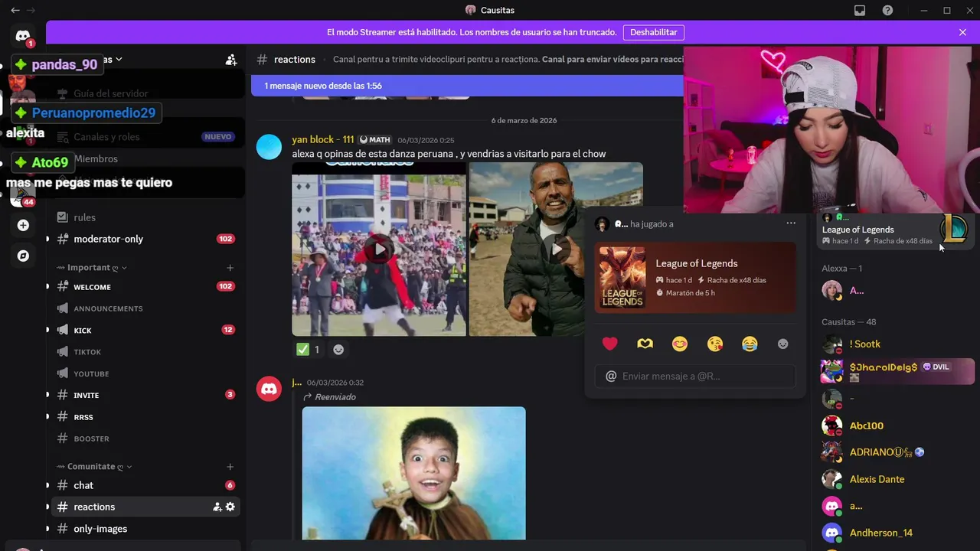Open the help question mark icon
Screen dimensions: 980x551
(x=887, y=10)
